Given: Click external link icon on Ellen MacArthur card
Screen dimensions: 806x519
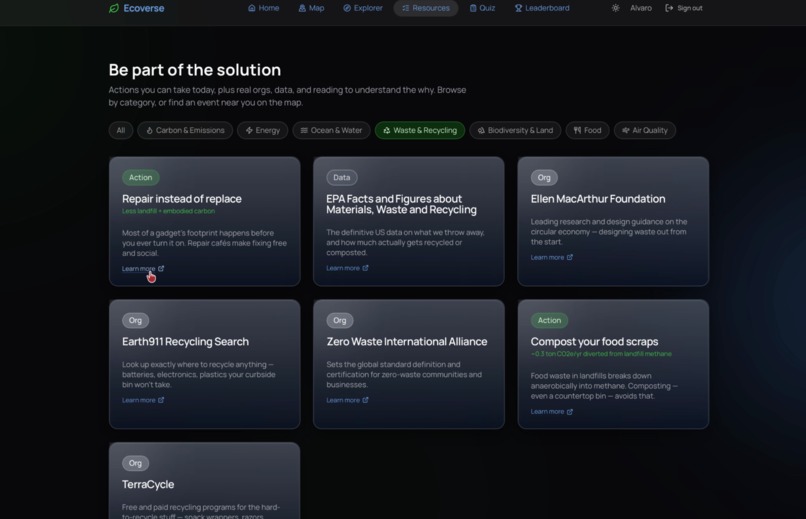Looking at the screenshot, I should 570,257.
